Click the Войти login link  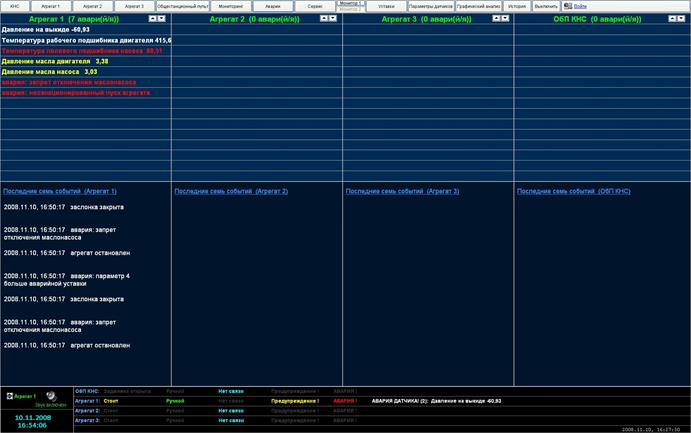[x=580, y=6]
